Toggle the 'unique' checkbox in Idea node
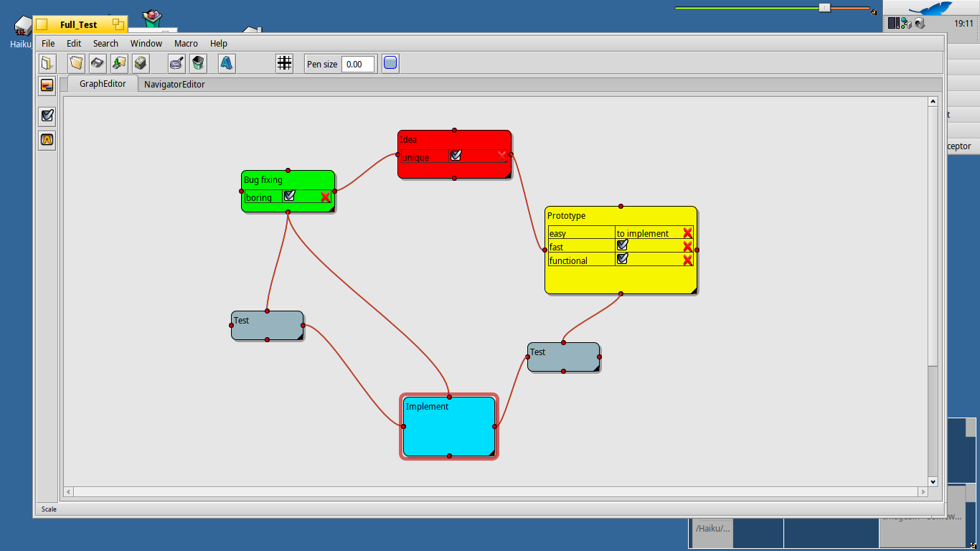Screen dimensions: 980x551 456,156
